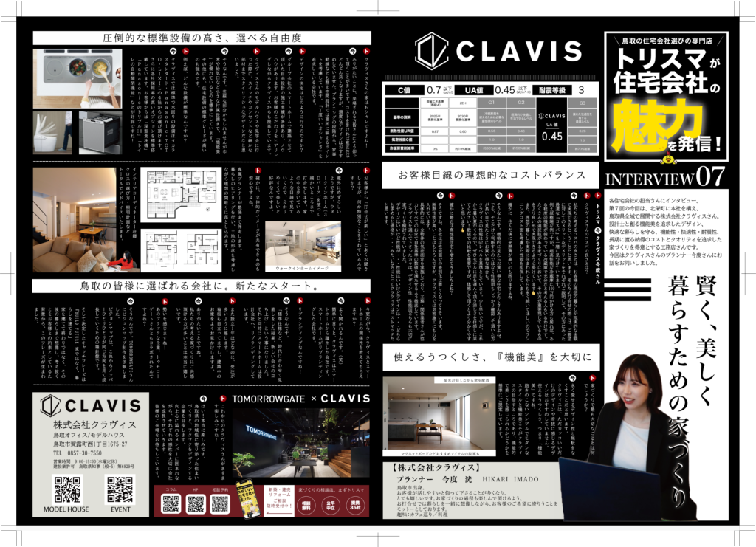Click the dishwasher photo
The height and width of the screenshot is (547, 756).
[x=100, y=133]
